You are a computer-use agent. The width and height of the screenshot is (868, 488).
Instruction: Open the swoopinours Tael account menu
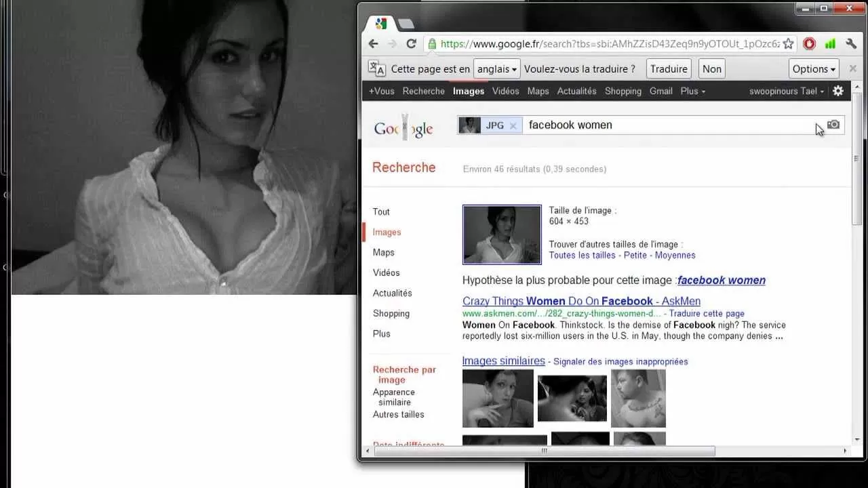(786, 91)
